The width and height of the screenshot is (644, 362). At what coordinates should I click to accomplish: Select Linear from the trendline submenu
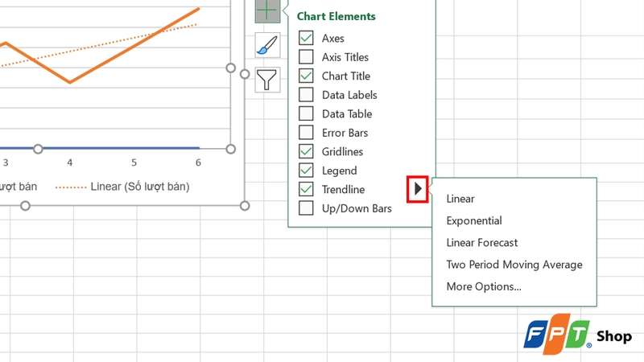point(460,199)
